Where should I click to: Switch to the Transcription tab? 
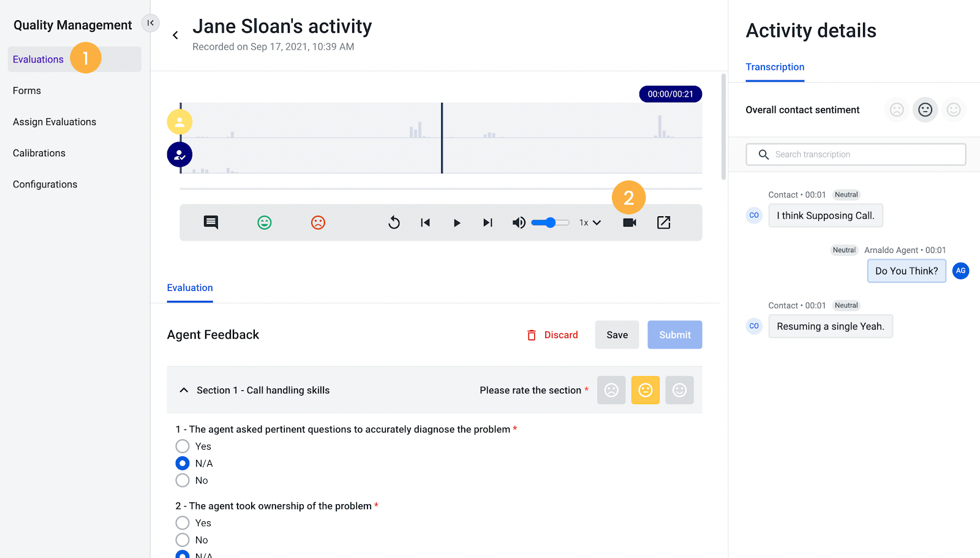point(775,67)
